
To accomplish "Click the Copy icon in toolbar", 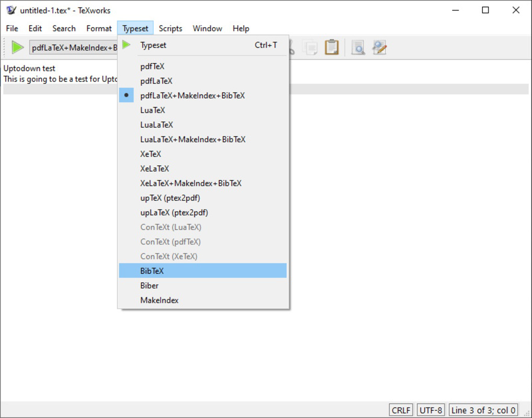I will click(x=311, y=48).
